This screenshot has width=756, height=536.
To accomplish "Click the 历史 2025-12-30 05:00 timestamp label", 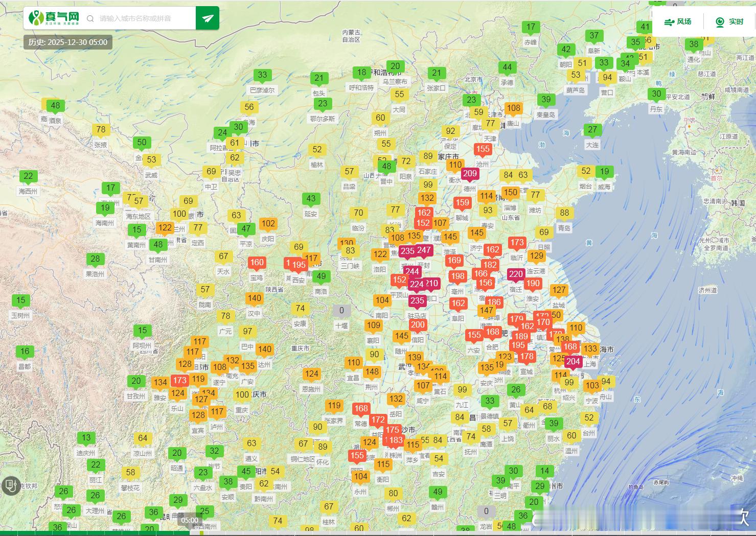I will click(68, 42).
